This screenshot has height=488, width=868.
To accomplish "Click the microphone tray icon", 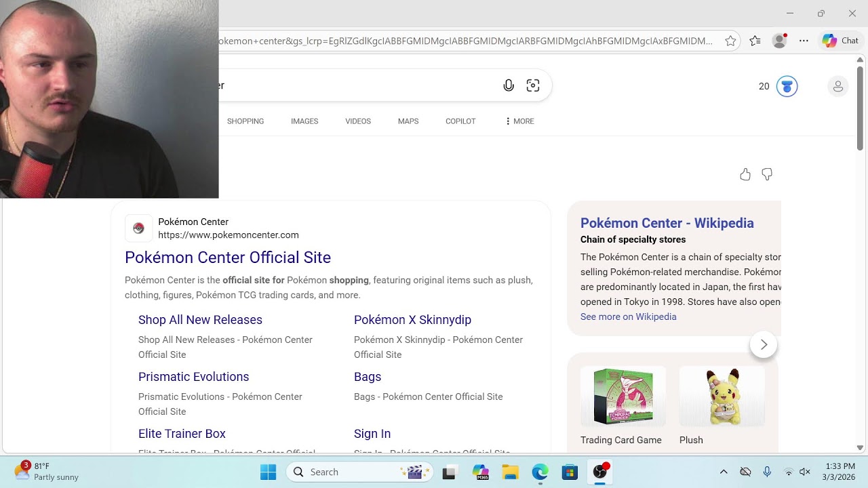I will click(x=767, y=472).
